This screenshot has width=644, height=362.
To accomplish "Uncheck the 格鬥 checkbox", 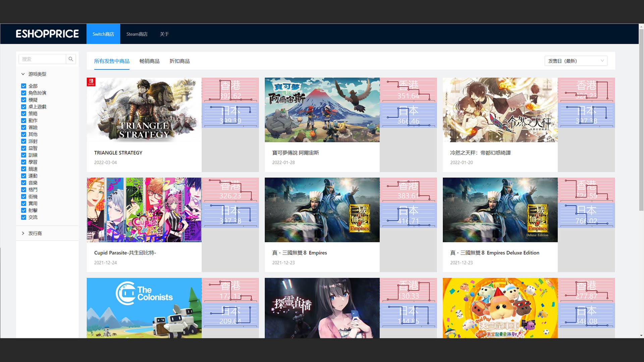I will click(23, 190).
